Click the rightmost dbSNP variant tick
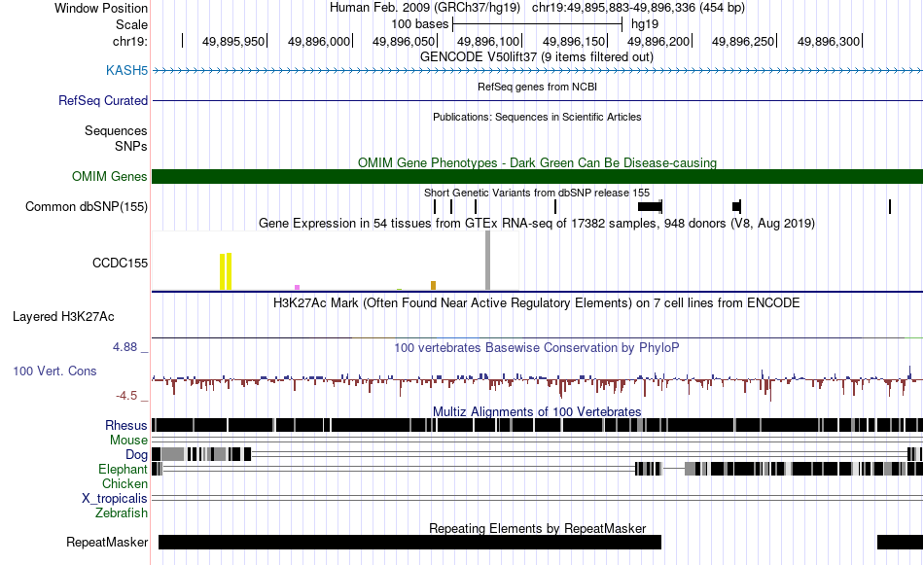This screenshot has height=565, width=924. tap(890, 207)
